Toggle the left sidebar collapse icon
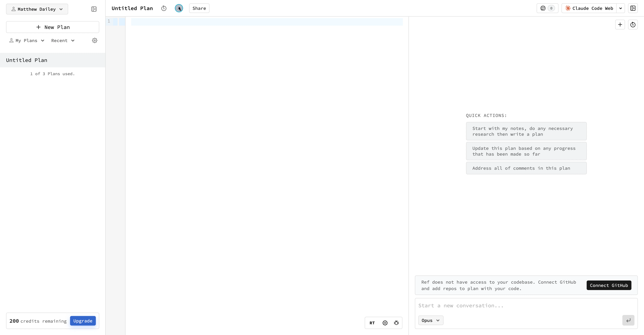Screen dimensions: 644x335 pos(94,9)
